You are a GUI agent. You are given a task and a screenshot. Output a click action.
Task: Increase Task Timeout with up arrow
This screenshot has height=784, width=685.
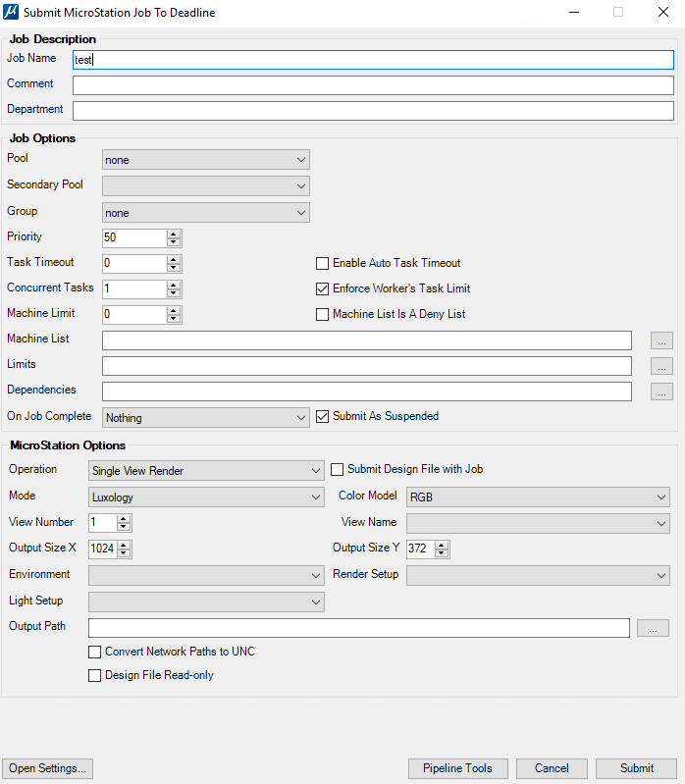click(x=174, y=259)
